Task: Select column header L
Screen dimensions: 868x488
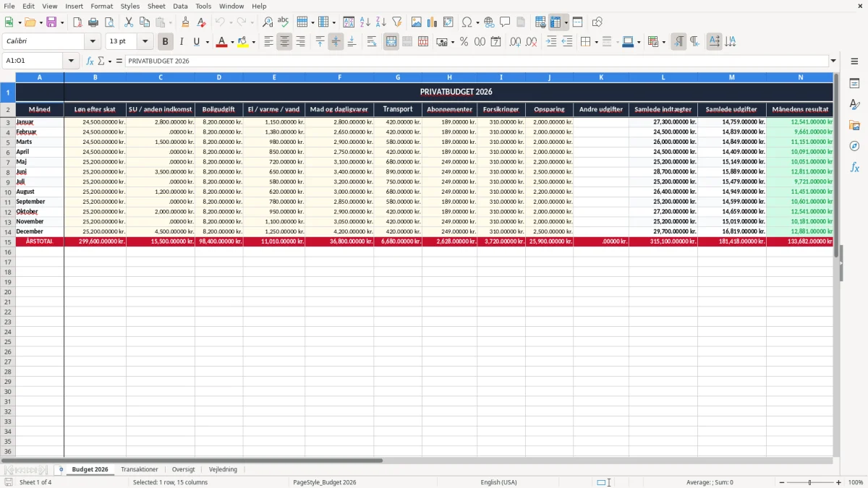Action: [x=663, y=77]
